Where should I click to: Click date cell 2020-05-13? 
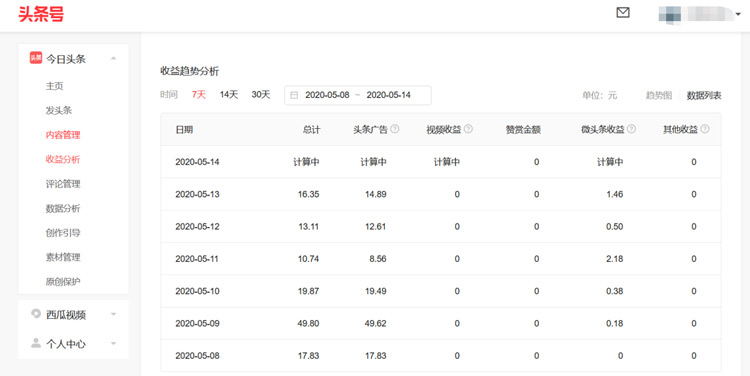(197, 194)
